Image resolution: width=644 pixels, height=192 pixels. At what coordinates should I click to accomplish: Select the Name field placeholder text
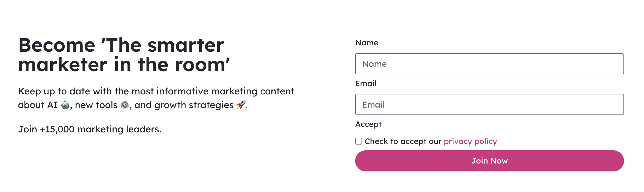[374, 64]
